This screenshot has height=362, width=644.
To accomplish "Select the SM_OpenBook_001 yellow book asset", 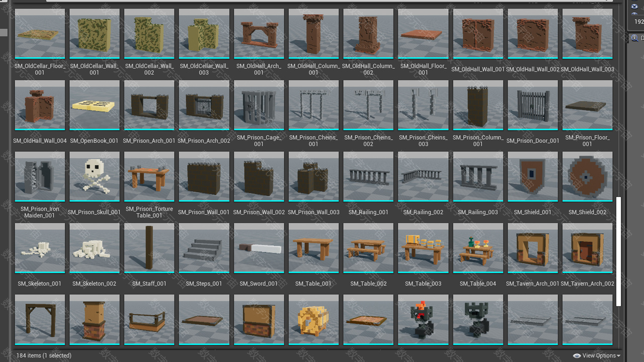I will 95,105.
